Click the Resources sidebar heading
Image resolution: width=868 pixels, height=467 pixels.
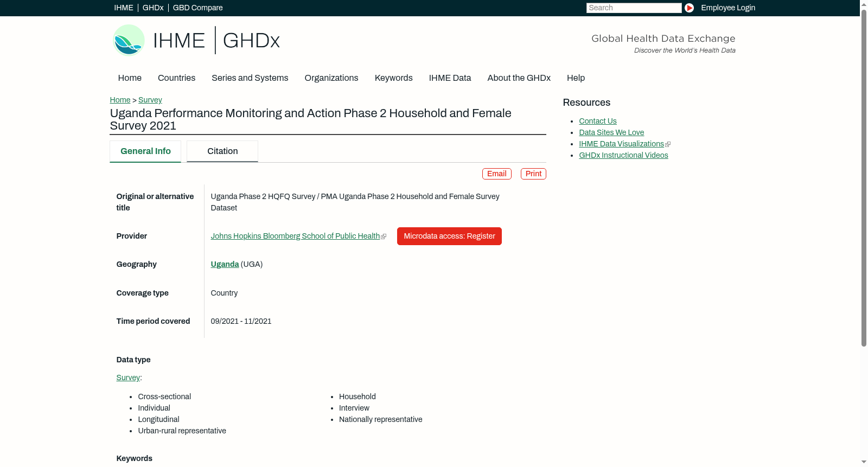[x=586, y=103]
